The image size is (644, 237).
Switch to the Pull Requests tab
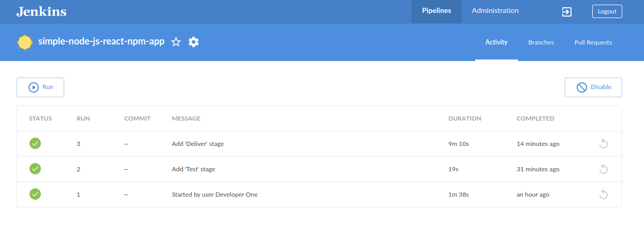(593, 42)
